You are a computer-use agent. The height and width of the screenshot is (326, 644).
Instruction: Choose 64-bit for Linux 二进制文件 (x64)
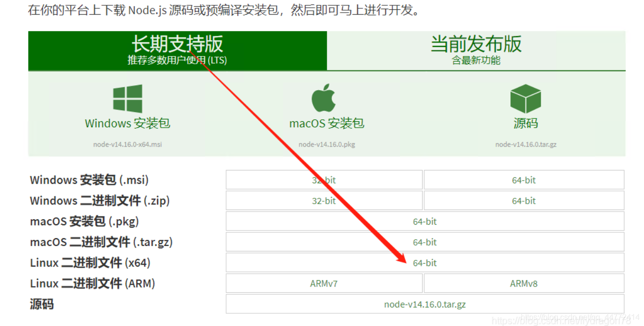tap(425, 263)
